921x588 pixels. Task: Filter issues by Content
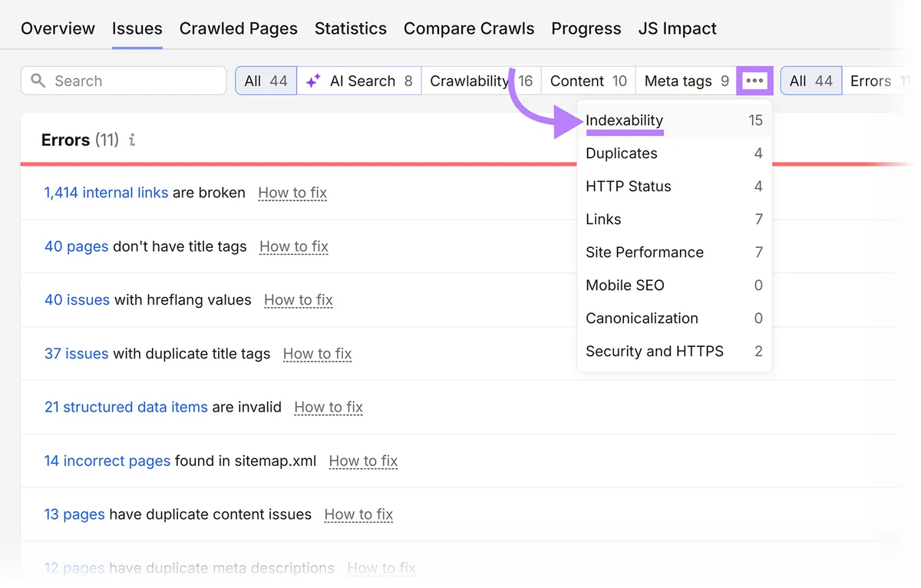click(x=589, y=81)
